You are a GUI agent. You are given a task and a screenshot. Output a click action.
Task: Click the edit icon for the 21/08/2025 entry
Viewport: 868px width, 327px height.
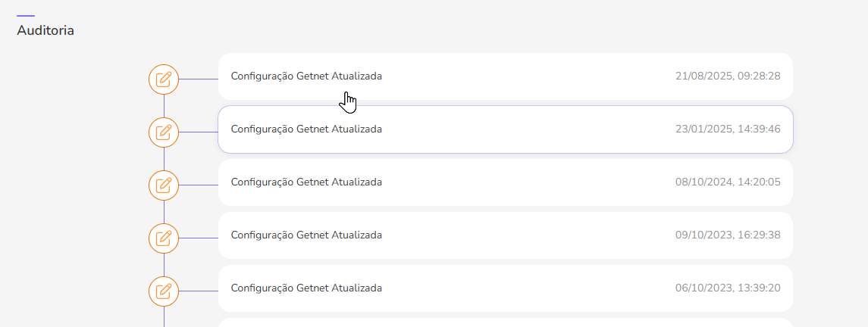click(164, 79)
